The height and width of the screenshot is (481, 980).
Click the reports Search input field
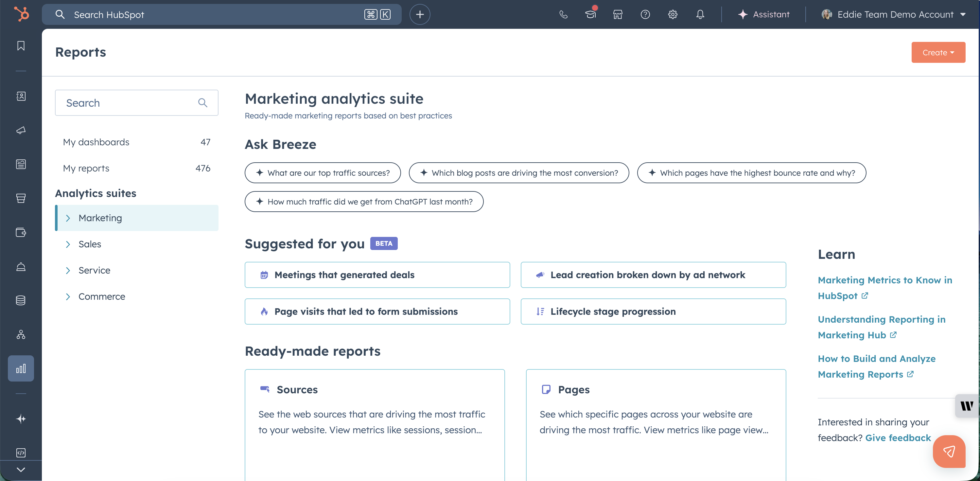(x=129, y=103)
